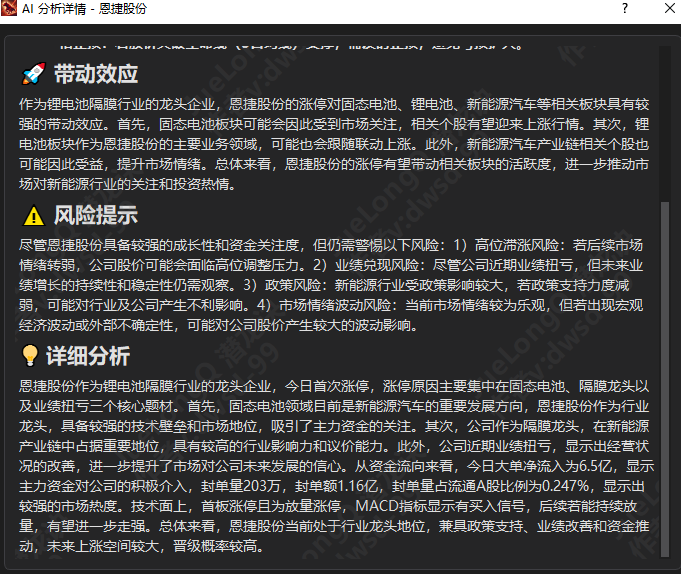Click the 带动效应 section heading
This screenshot has width=681, height=574.
96,73
